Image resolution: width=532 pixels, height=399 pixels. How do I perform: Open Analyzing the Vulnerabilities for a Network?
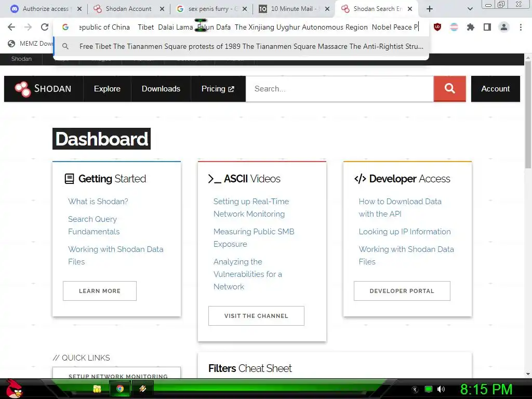tap(248, 274)
